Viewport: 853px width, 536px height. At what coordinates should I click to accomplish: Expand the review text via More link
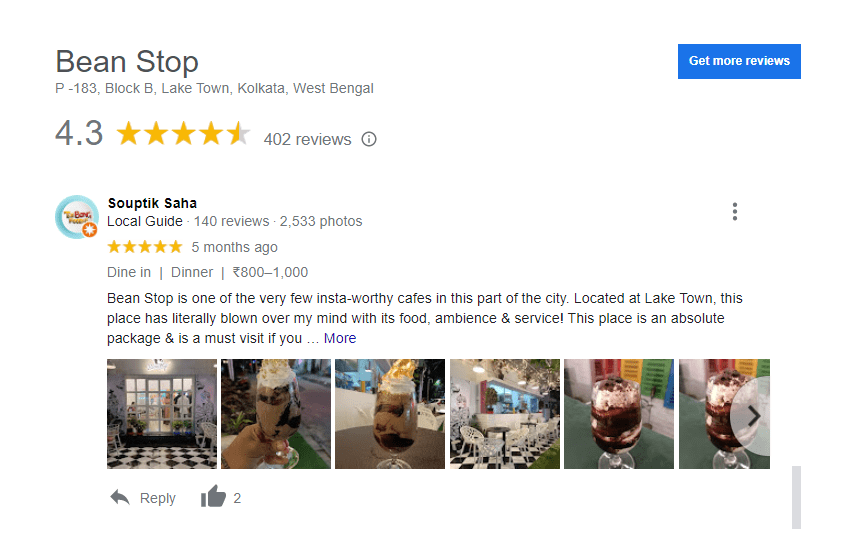click(339, 338)
